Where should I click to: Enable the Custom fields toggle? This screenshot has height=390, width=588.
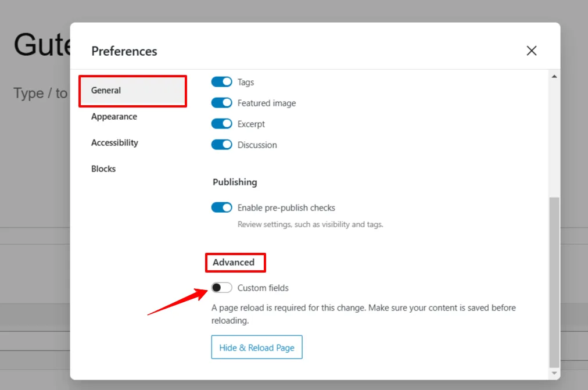coord(221,288)
